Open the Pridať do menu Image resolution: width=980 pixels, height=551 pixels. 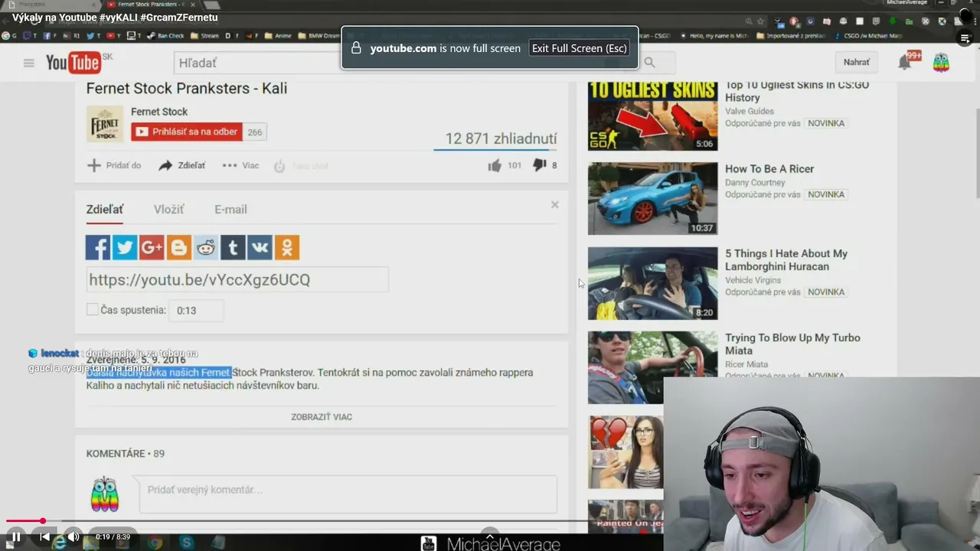pos(114,165)
